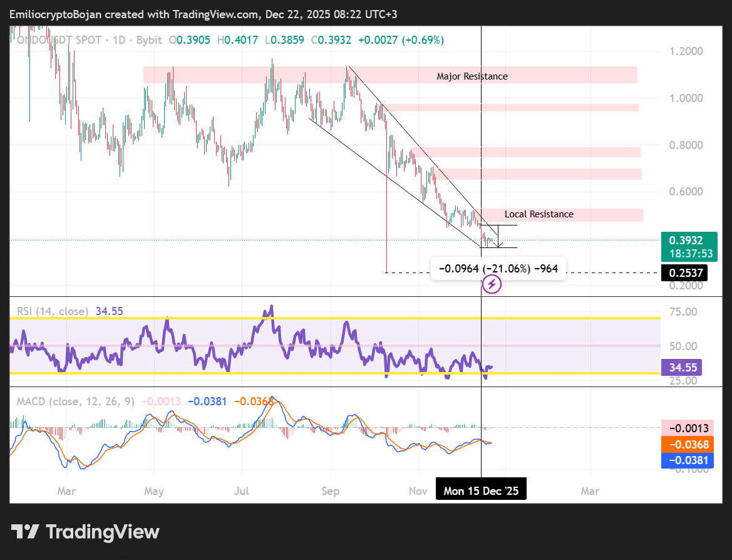Click the MACD (close, 12, 26, 9) title
732x560 pixels.
pos(76,401)
